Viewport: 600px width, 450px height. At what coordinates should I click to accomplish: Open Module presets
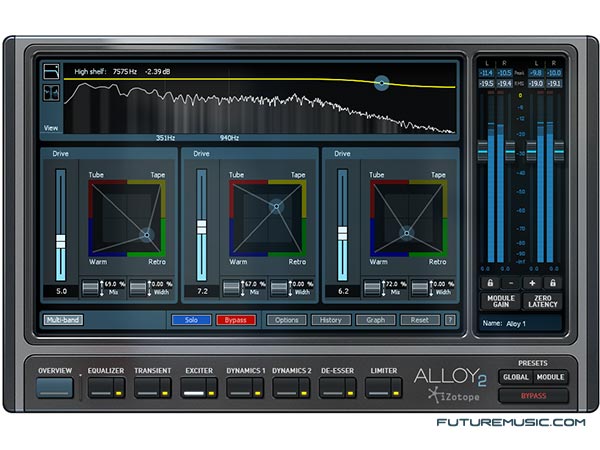point(550,377)
